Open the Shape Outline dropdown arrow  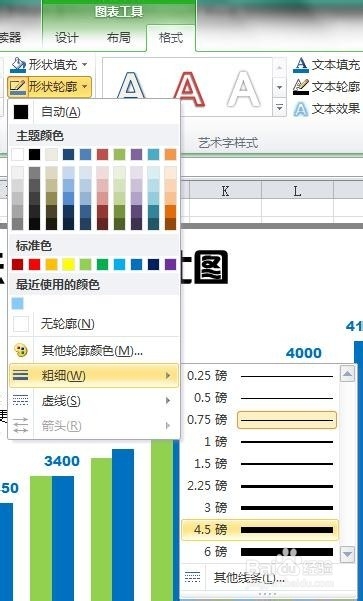click(85, 87)
